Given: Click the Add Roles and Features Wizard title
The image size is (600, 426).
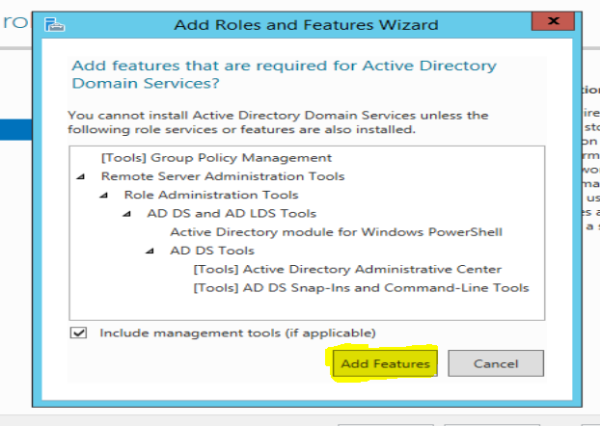Looking at the screenshot, I should pos(306,25).
